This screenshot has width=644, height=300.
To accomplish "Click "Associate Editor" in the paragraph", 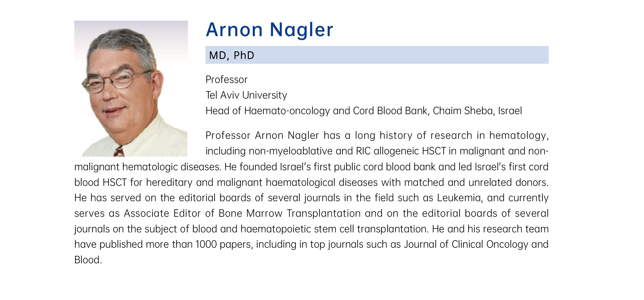I will [x=162, y=213].
